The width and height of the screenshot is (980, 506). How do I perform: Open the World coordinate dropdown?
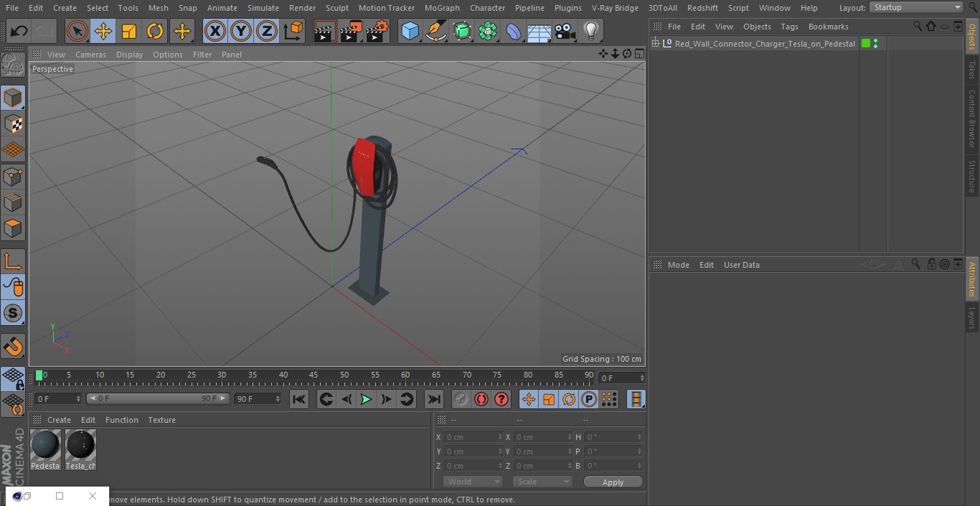click(473, 482)
